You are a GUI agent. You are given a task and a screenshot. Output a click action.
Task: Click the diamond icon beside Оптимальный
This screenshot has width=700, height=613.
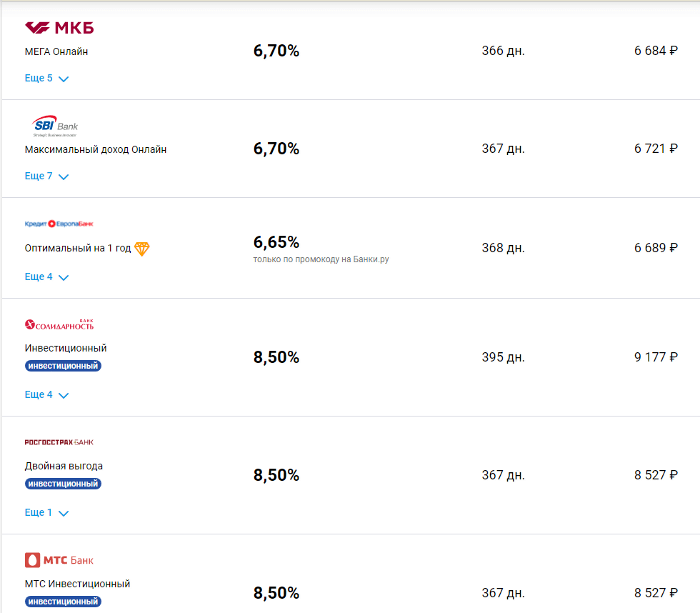[x=142, y=249]
